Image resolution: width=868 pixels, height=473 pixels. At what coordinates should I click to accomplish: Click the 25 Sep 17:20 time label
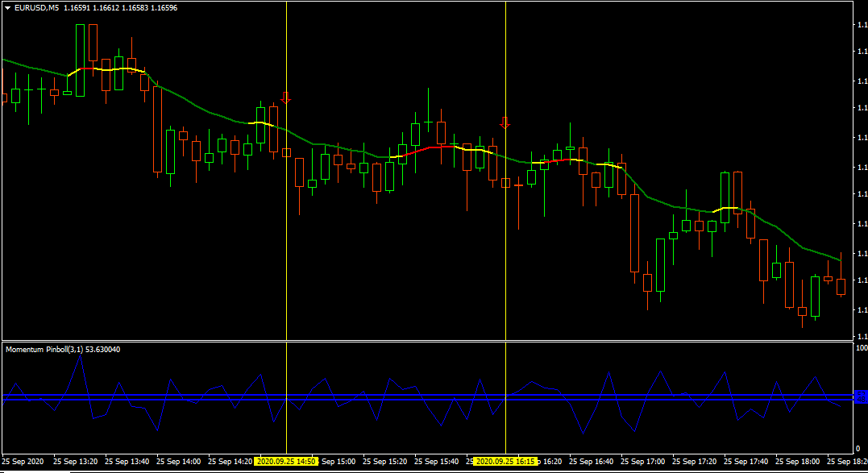(694, 462)
